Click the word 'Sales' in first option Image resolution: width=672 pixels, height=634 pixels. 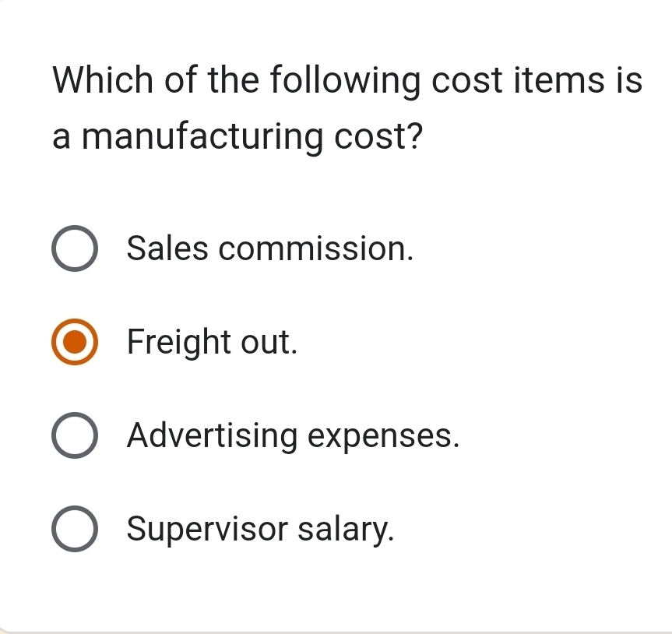(167, 249)
